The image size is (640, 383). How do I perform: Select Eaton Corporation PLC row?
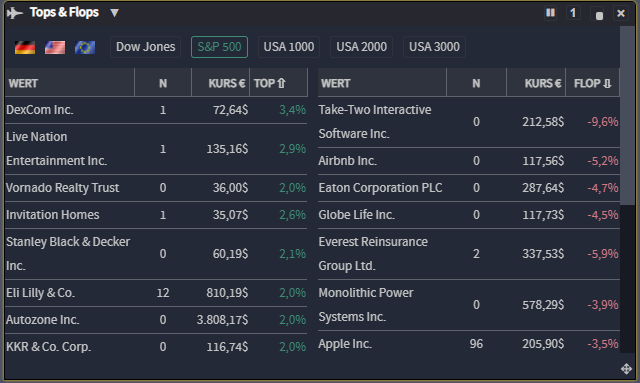[469, 188]
